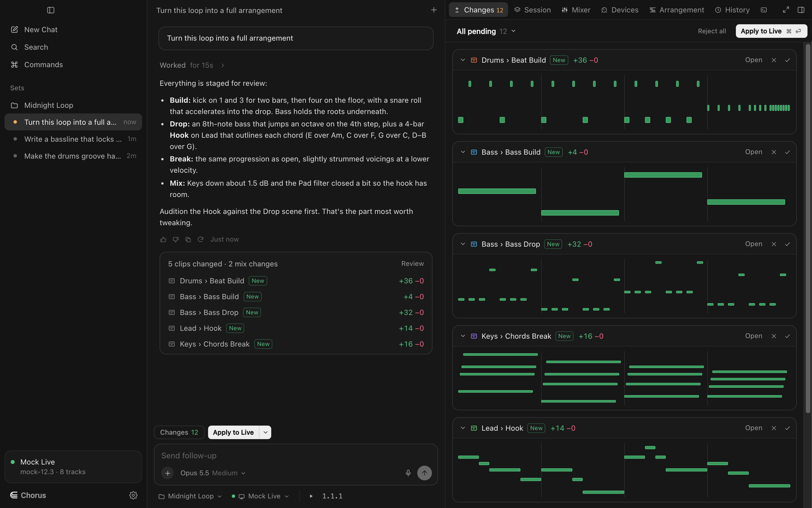Toggle the left sidebar panel icon
This screenshot has height=508, width=812.
click(51, 10)
